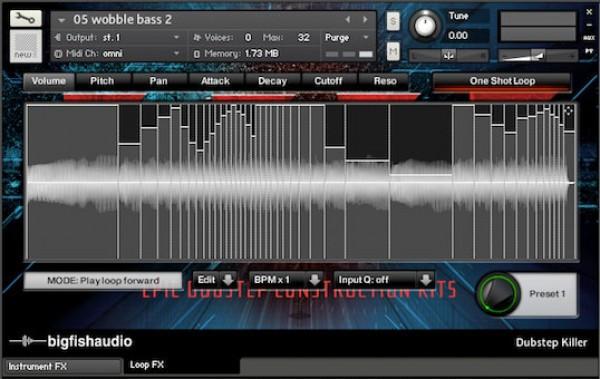Viewport: 600px width, 379px height.
Task: Toggle the aux sends button
Action: coord(589,38)
